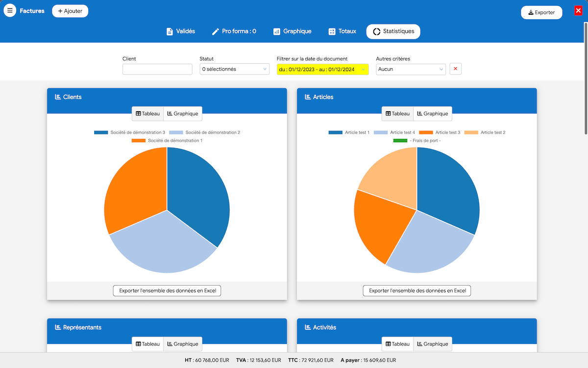The width and height of the screenshot is (588, 368).
Task: Open the Statut dropdown
Action: click(x=235, y=69)
